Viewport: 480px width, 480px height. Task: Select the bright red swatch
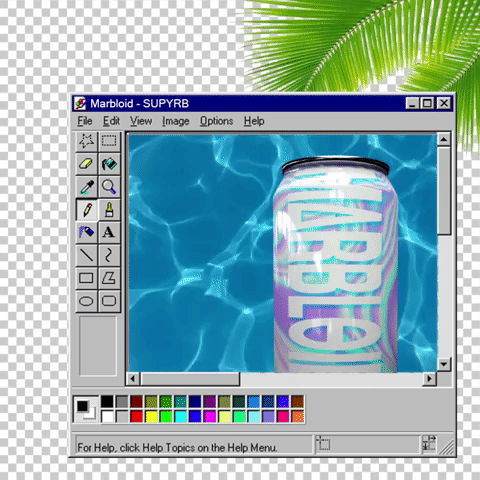[x=137, y=416]
